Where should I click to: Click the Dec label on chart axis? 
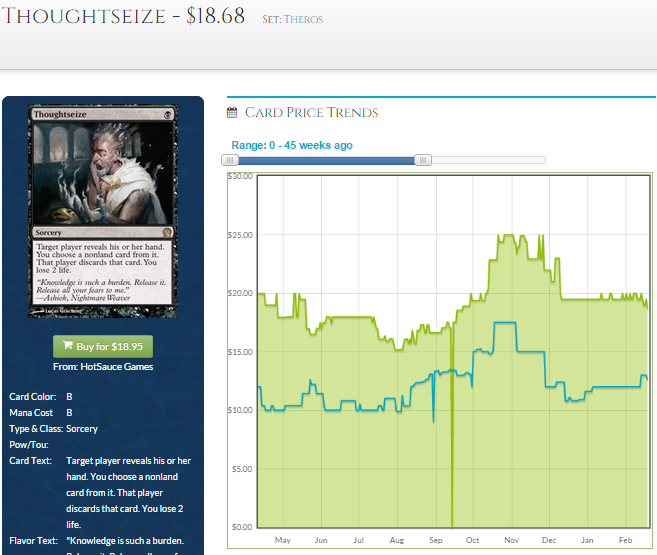tap(549, 540)
